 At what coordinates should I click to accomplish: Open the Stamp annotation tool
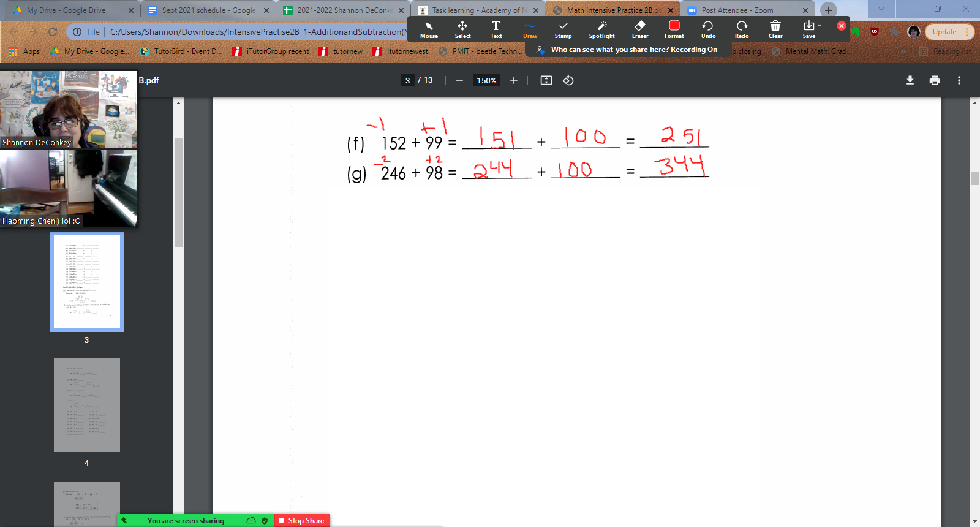pyautogui.click(x=563, y=29)
